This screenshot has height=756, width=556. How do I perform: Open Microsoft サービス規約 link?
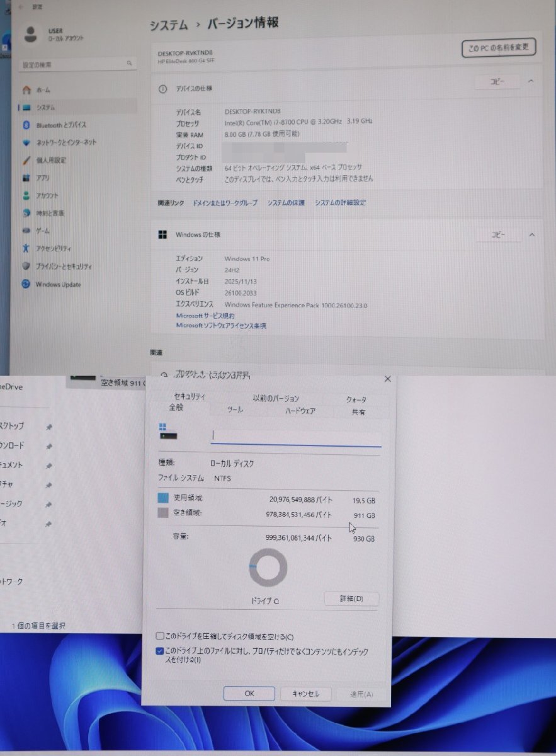point(205,316)
